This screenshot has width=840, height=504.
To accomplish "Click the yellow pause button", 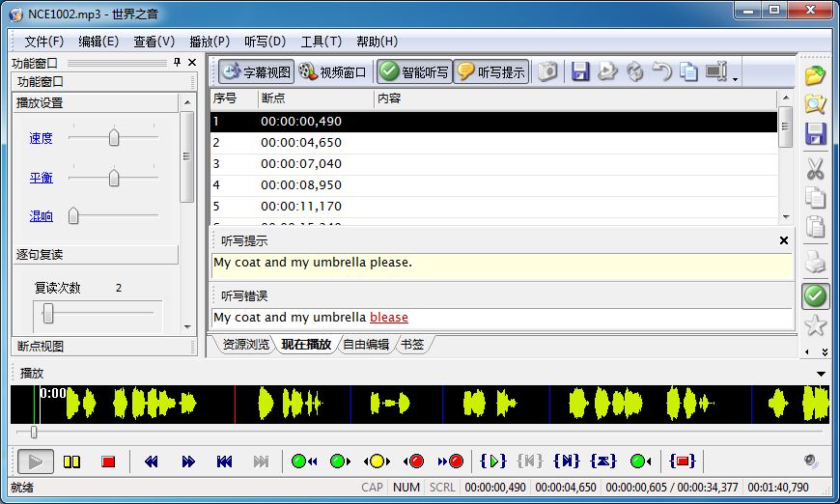I will tap(71, 462).
